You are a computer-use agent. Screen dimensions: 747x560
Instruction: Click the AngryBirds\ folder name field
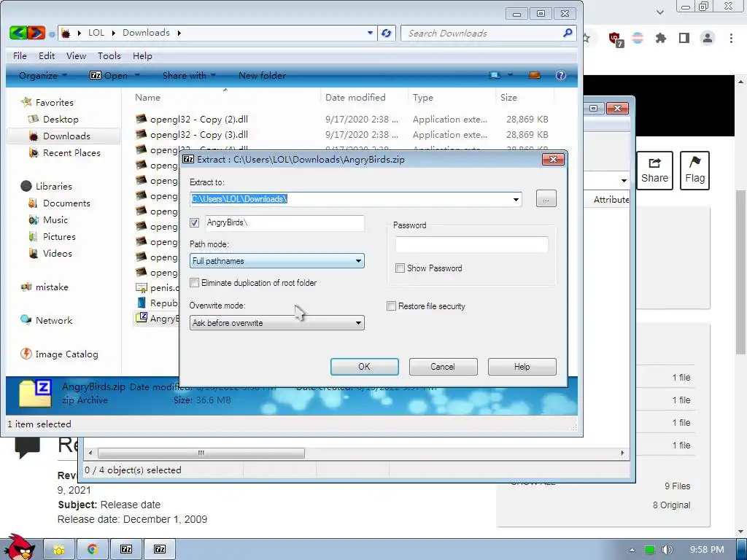point(285,222)
